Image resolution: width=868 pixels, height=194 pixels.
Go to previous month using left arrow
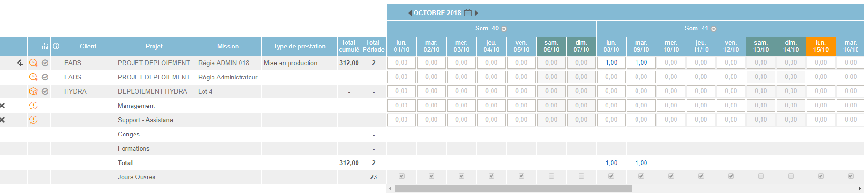(410, 13)
